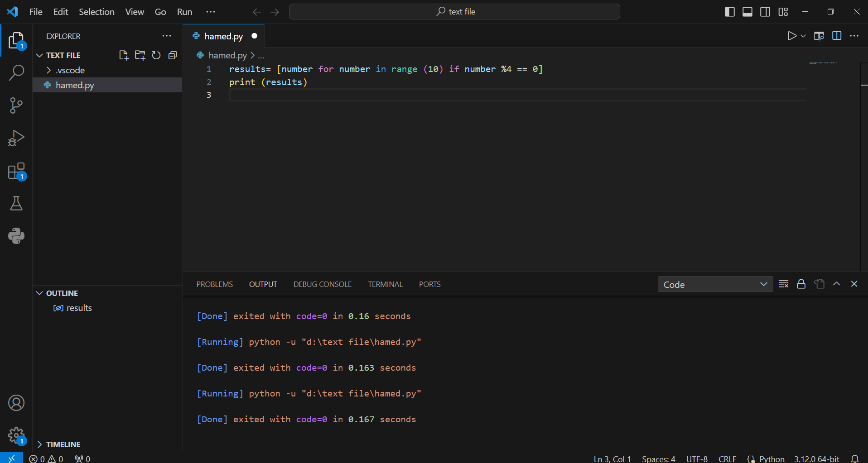This screenshot has height=463, width=868.
Task: Expand the breadcrumb after hamed.py
Action: coord(261,55)
